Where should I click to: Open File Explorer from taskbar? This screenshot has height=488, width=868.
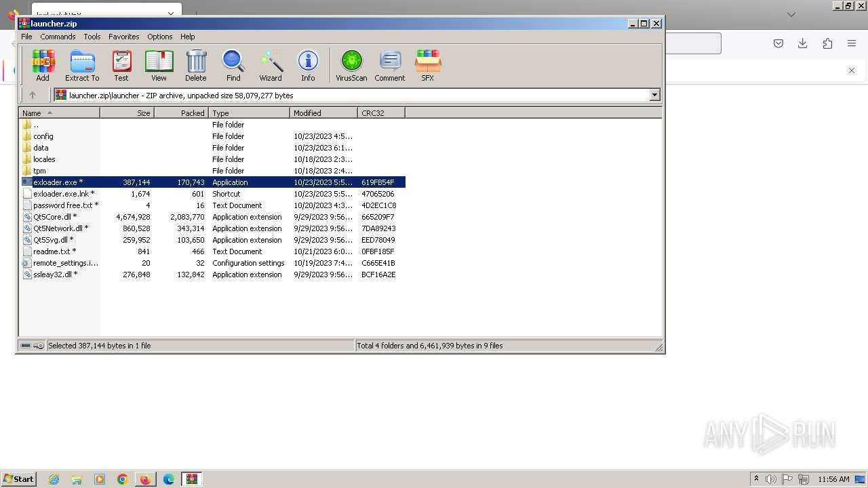click(x=77, y=479)
